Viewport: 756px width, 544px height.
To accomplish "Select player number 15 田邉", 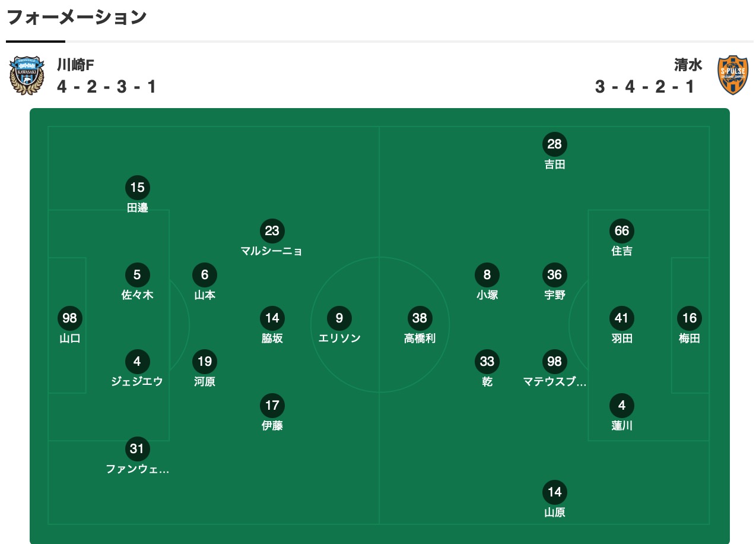I will (137, 188).
